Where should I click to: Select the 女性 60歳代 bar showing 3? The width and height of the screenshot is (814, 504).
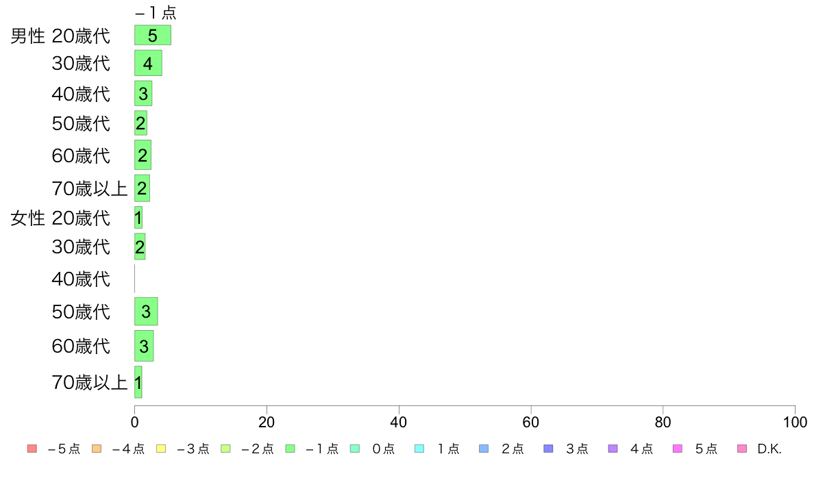tap(144, 346)
